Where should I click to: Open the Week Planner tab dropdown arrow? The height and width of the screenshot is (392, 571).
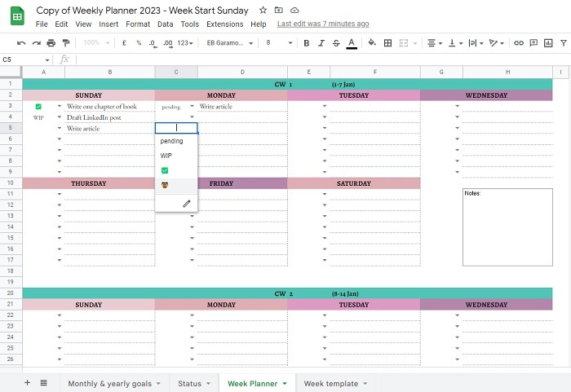click(x=285, y=383)
